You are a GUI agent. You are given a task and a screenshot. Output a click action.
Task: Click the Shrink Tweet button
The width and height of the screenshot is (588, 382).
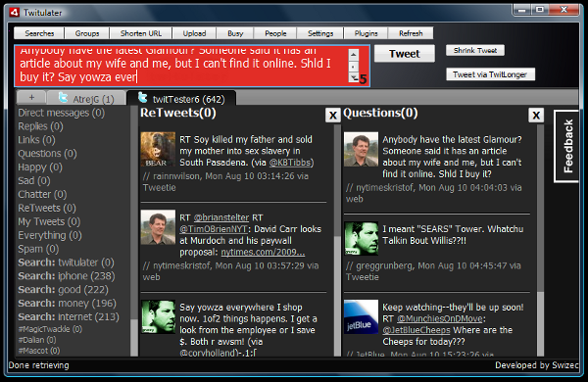tap(475, 50)
